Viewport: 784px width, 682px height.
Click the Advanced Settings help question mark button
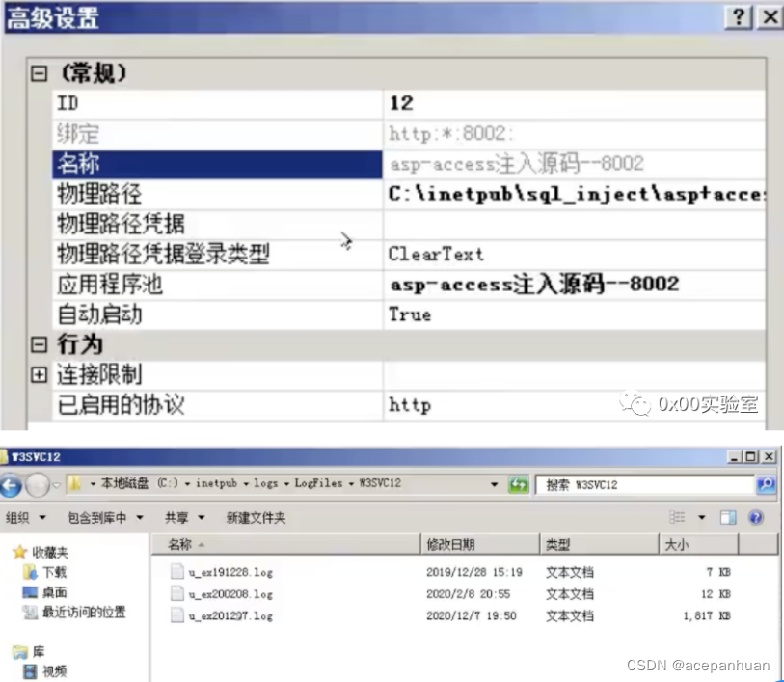[739, 16]
